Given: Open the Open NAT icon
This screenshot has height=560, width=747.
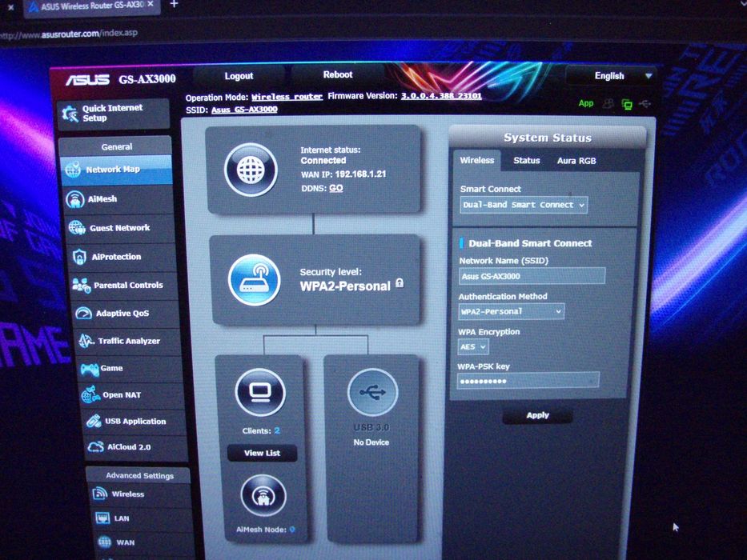Looking at the screenshot, I should [x=90, y=394].
